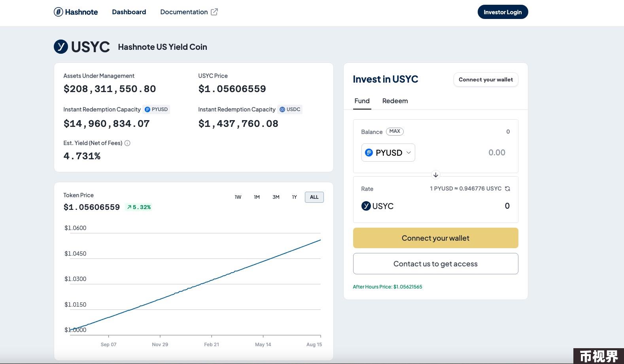Viewport: 624px width, 364px height.
Task: Click the USDC badge icon for redemption capacity
Action: tap(282, 109)
